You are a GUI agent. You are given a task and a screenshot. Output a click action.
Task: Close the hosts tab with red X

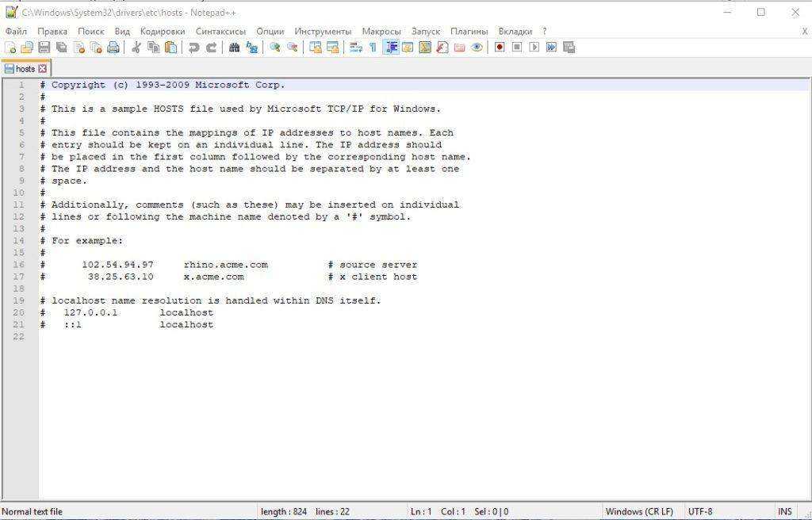click(43, 69)
